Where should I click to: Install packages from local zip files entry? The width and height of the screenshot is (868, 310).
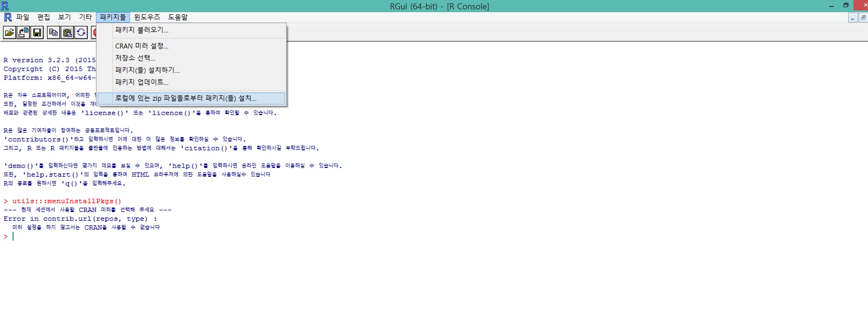pyautogui.click(x=191, y=98)
